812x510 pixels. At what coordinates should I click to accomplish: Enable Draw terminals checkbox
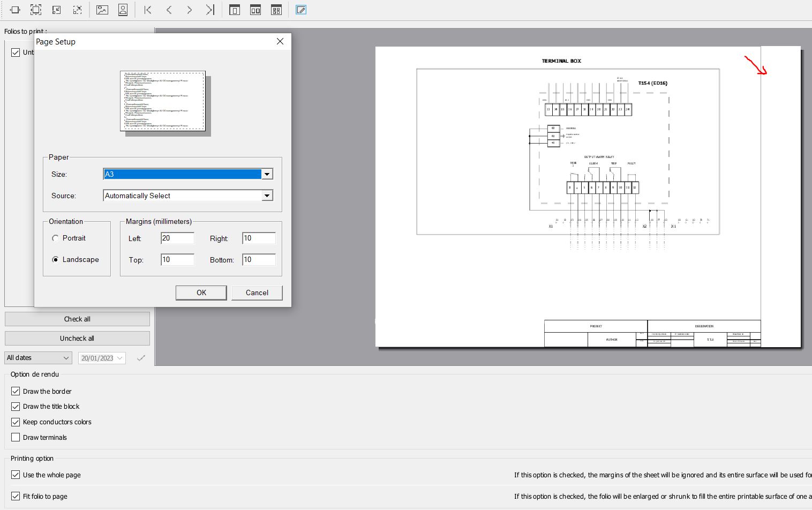pyautogui.click(x=16, y=437)
